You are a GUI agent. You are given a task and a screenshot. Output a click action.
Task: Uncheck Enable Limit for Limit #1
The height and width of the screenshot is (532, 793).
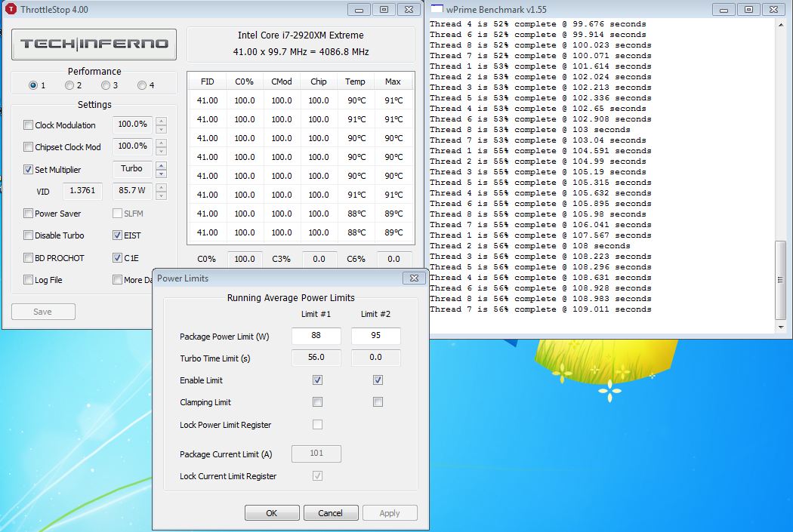(x=318, y=380)
